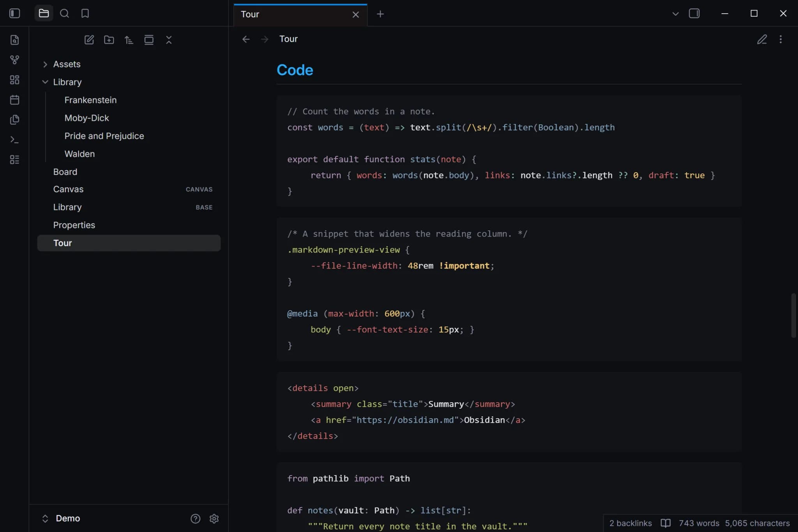
Task: Open the file explorer folder icon
Action: (44, 13)
